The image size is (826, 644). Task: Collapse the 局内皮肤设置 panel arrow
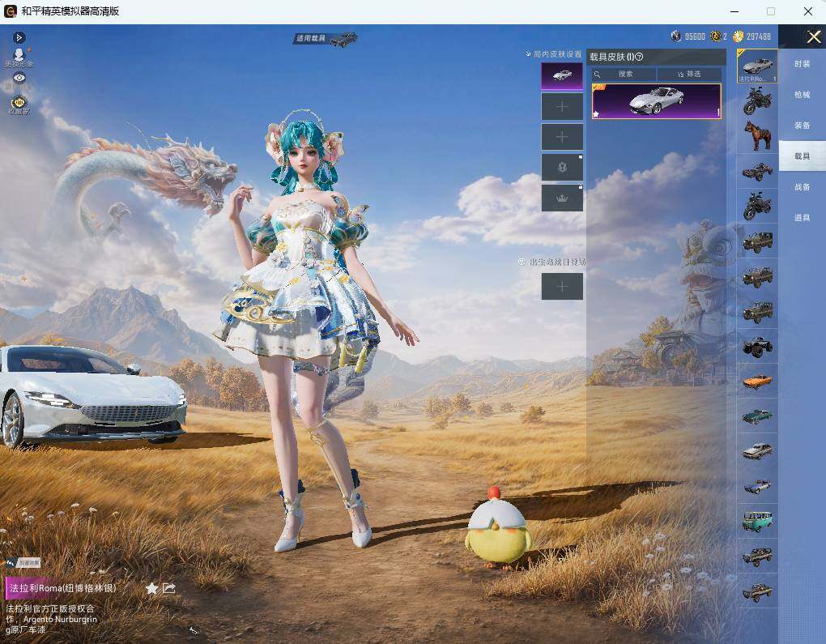pos(528,53)
